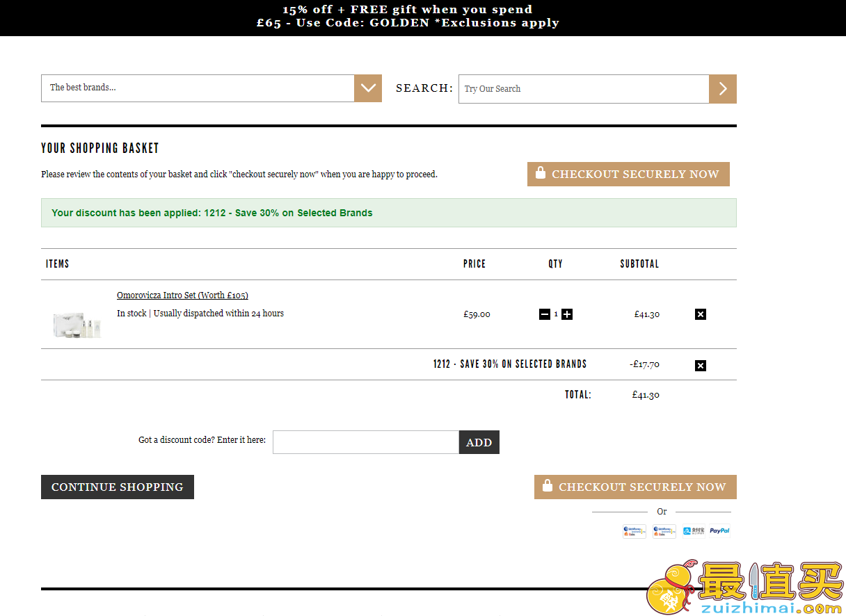Click the 1212 Save 30% discount row label
Screen dimensions: 846x616
coord(510,364)
